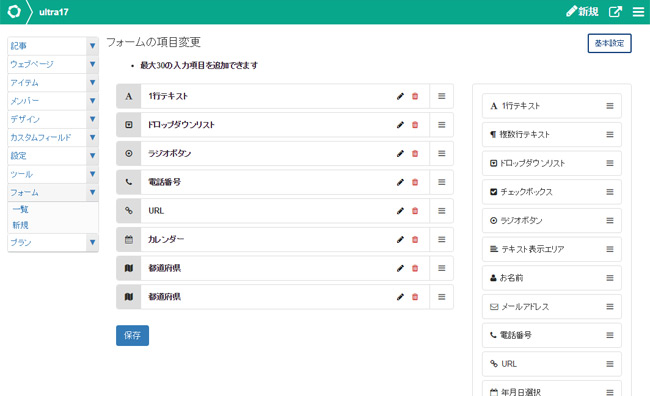Edit the ドロップダウンリスト form row

(x=400, y=125)
